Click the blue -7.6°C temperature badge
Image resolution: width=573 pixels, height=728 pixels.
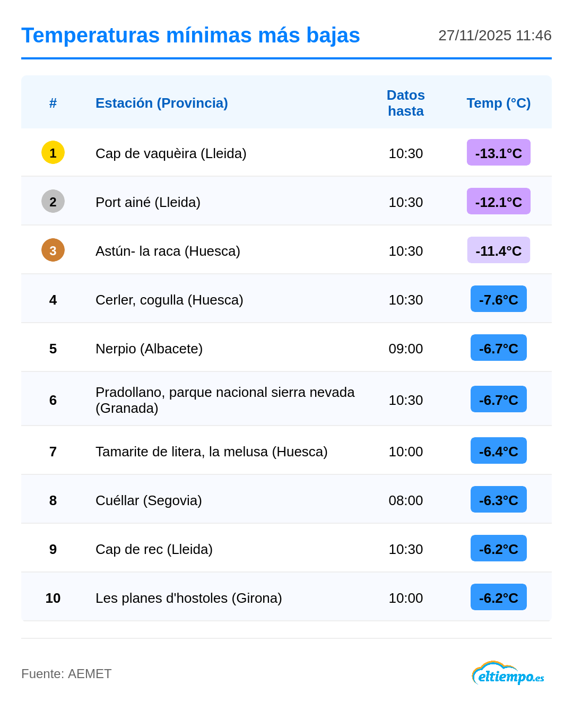click(498, 299)
